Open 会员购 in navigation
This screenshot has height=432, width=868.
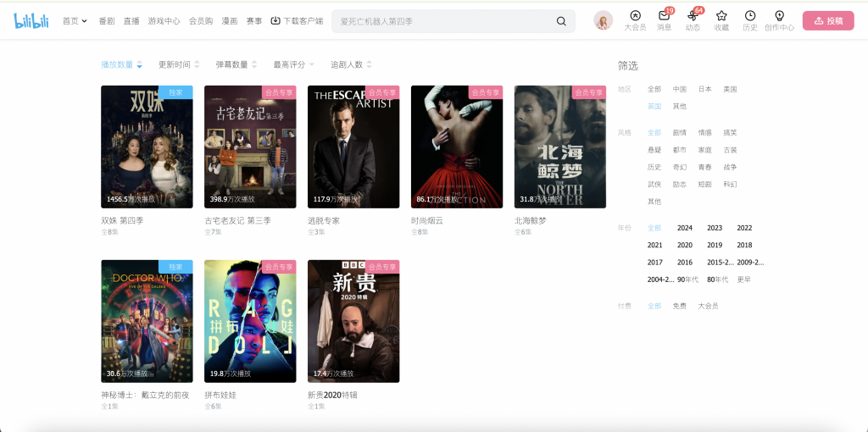[201, 21]
